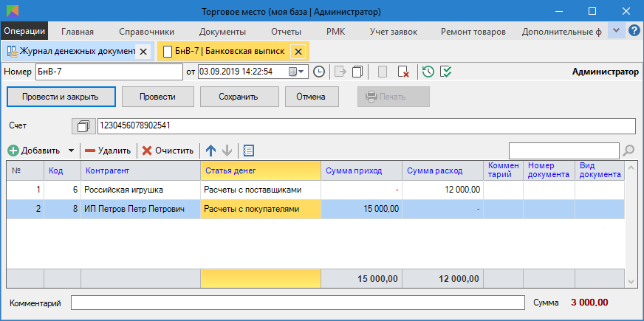Click the copy document icon in header toolbar

coord(357,72)
